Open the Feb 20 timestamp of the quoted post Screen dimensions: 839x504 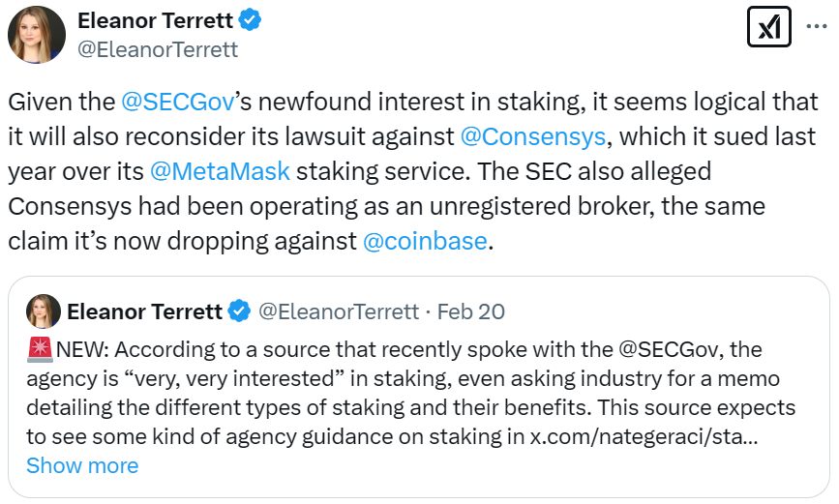pyautogui.click(x=470, y=311)
